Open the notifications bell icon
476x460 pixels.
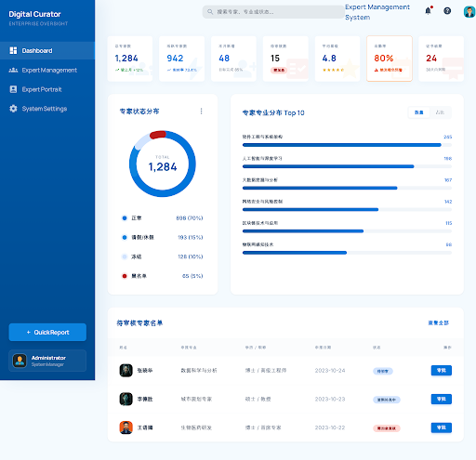click(x=428, y=11)
